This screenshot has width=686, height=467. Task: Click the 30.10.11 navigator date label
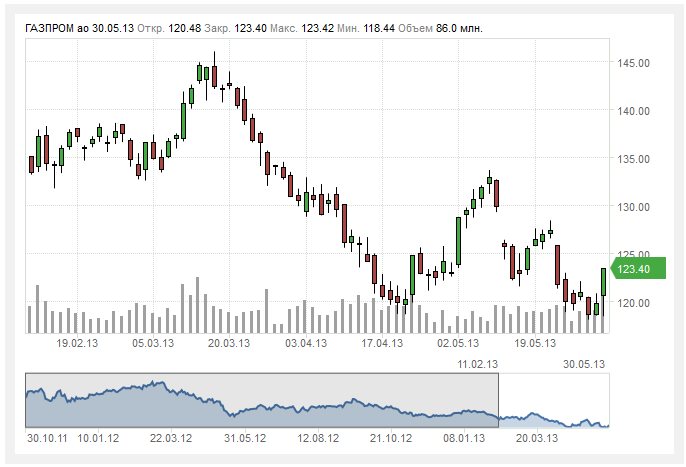(47, 438)
